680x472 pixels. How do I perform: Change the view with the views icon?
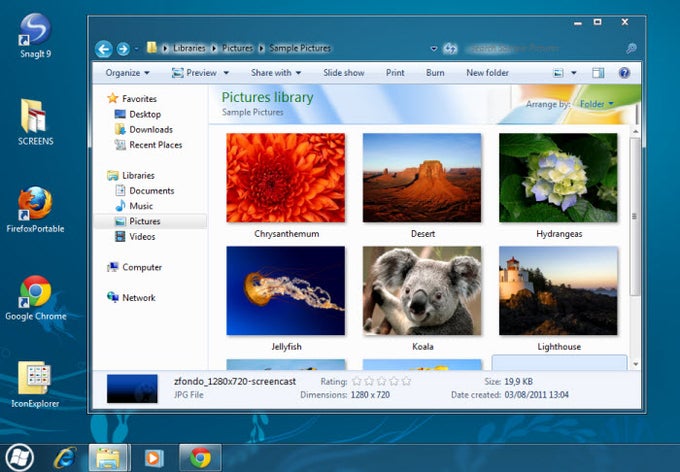click(559, 73)
